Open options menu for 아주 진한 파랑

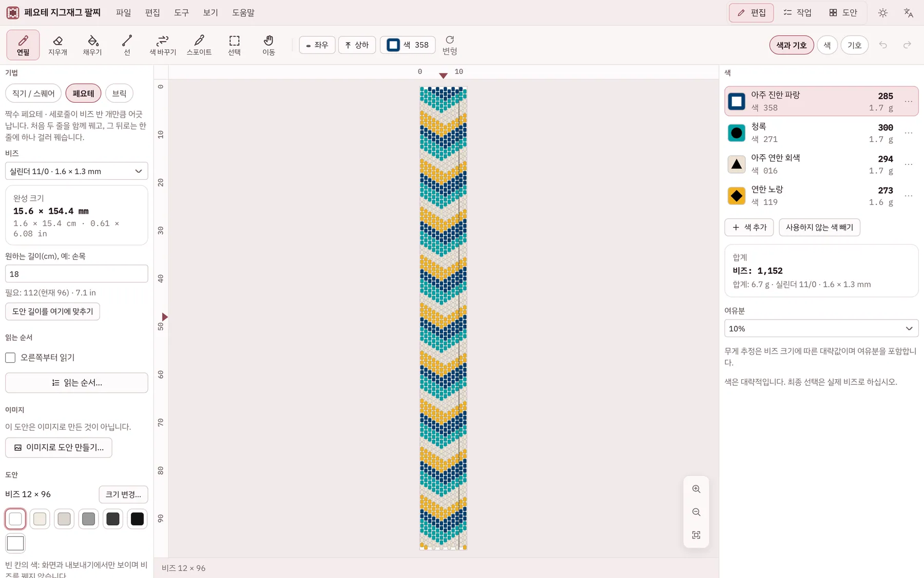point(908,101)
